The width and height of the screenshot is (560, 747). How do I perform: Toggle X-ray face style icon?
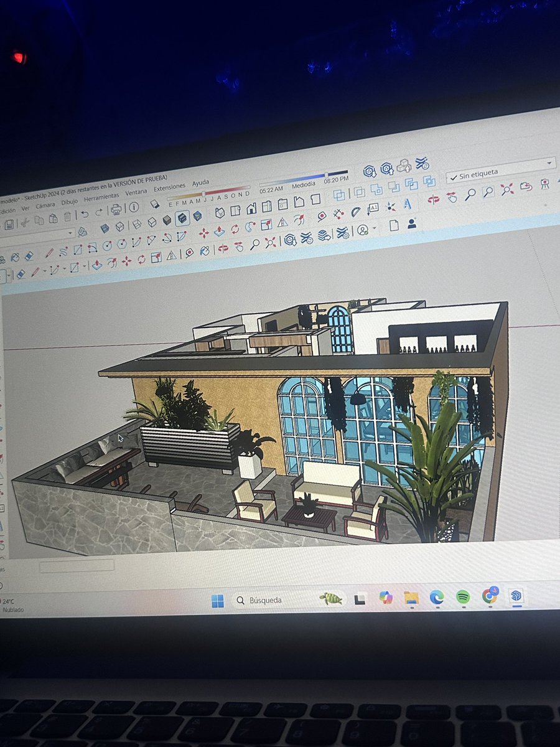pyautogui.click(x=105, y=228)
